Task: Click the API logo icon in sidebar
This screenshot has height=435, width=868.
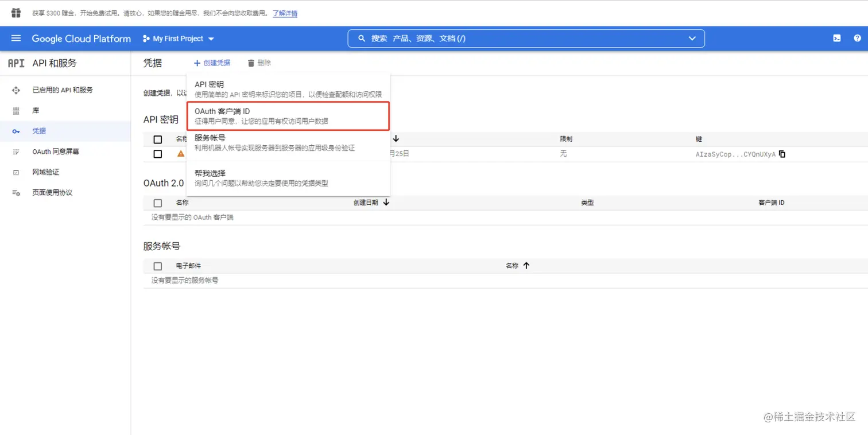Action: coord(16,63)
